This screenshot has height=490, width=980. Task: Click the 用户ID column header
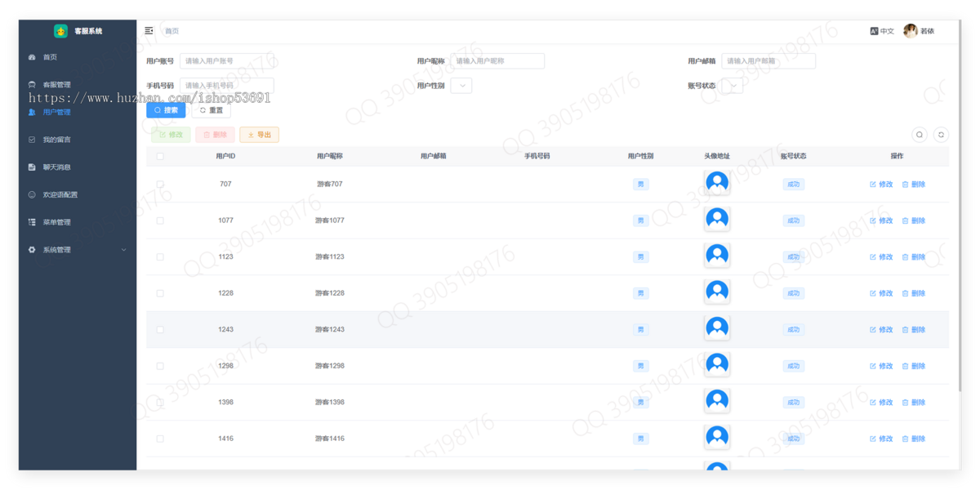225,156
